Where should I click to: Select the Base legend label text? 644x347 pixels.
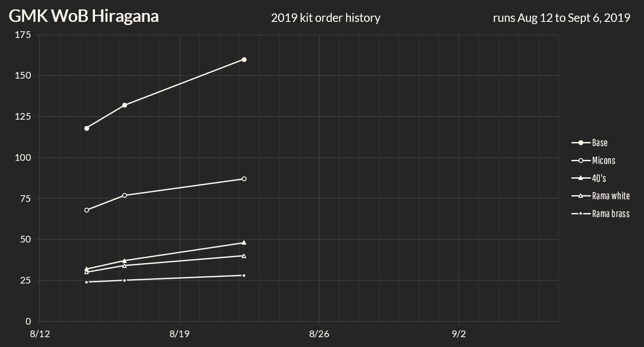pyautogui.click(x=600, y=143)
